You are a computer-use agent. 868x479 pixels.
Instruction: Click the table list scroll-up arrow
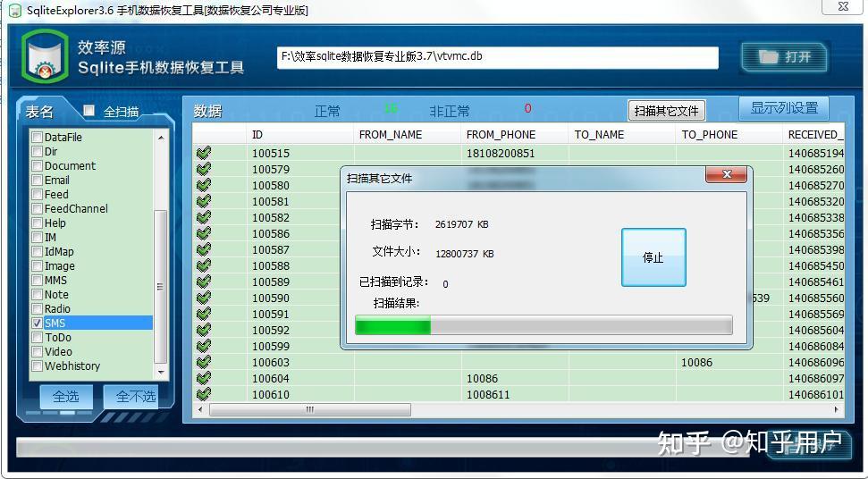point(161,137)
